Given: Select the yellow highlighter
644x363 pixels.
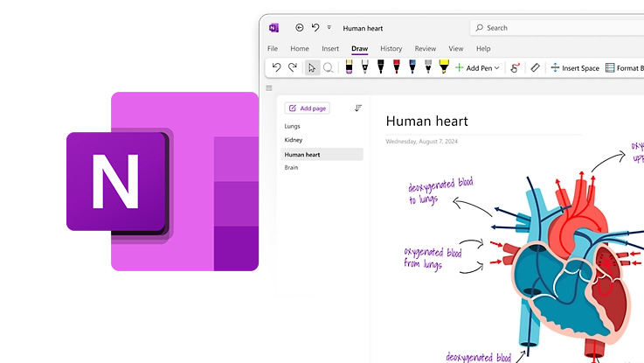Looking at the screenshot, I should click(x=444, y=67).
